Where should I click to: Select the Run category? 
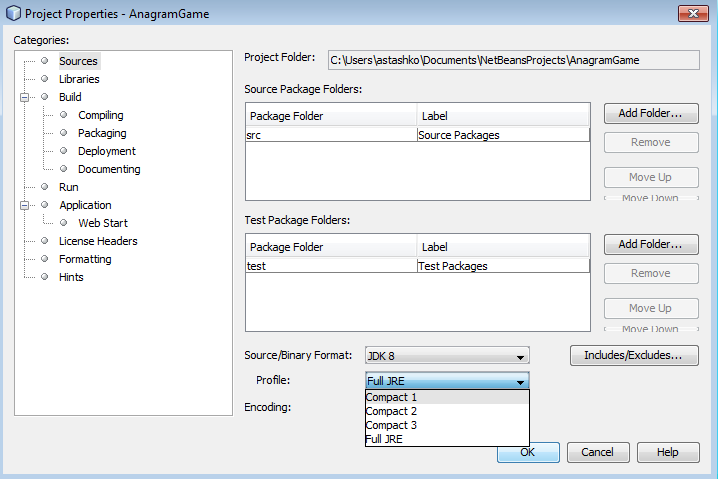(x=68, y=187)
